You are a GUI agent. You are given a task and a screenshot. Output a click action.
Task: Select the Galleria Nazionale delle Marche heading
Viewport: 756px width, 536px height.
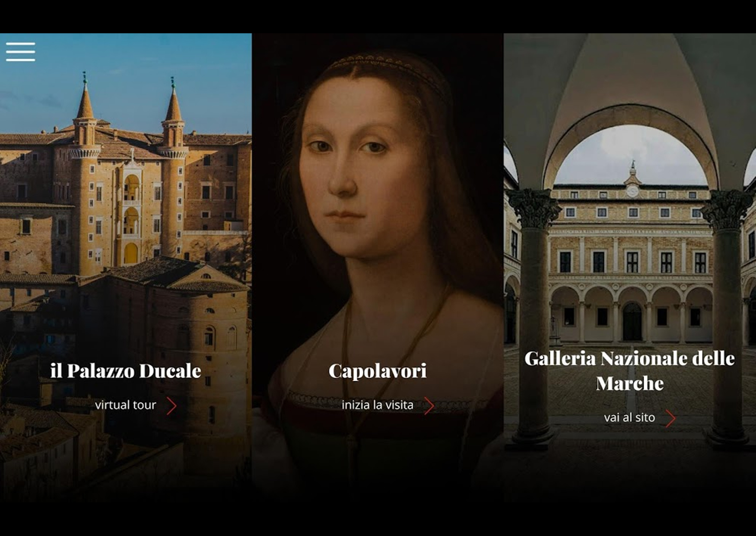point(629,370)
